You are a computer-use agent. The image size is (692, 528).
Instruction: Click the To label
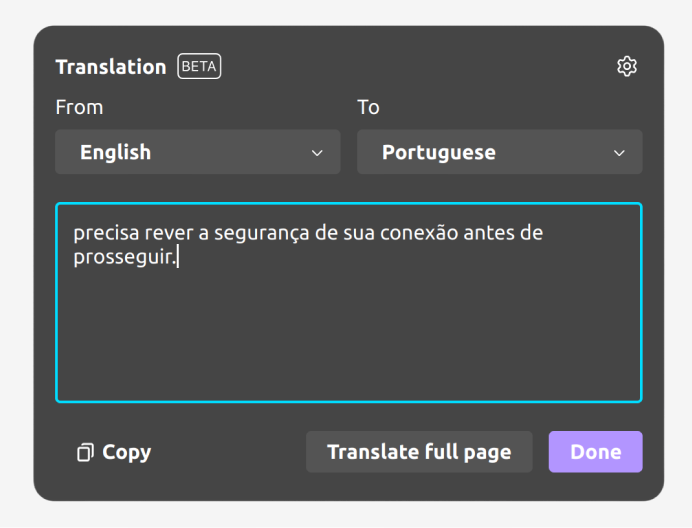(368, 107)
